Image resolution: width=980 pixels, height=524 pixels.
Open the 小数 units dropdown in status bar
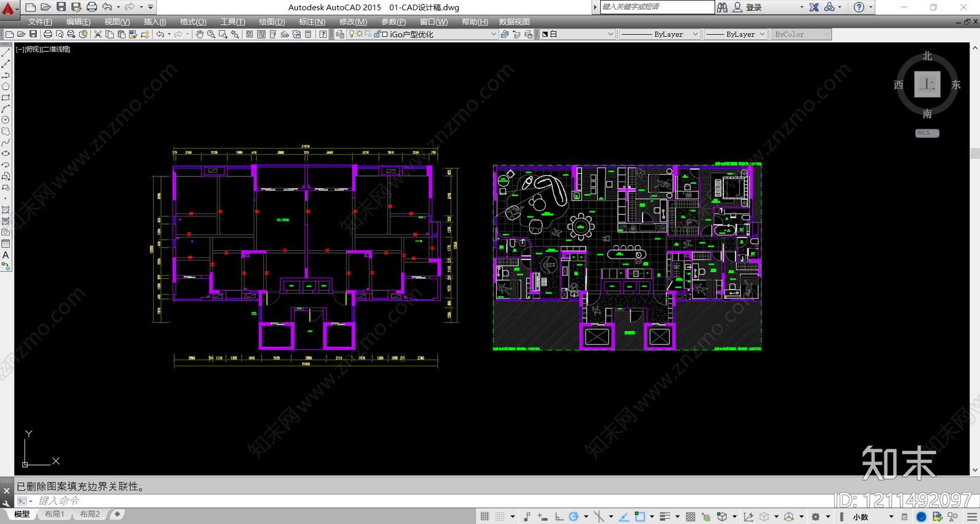(873, 517)
